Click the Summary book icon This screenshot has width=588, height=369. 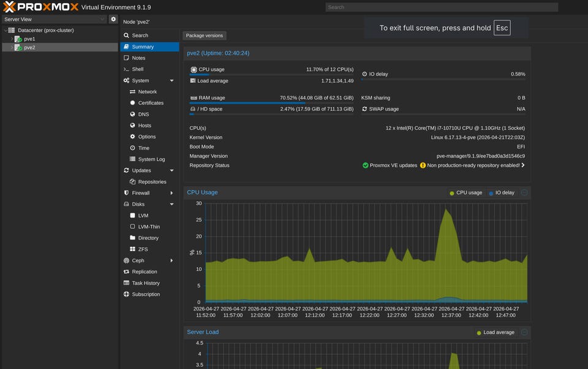[x=126, y=47]
